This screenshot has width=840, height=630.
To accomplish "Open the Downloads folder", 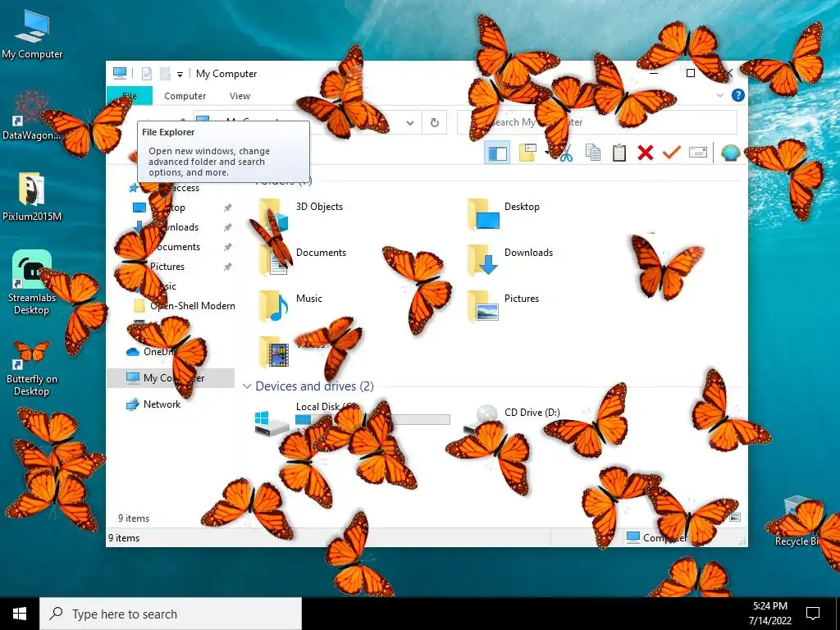I will click(509, 260).
